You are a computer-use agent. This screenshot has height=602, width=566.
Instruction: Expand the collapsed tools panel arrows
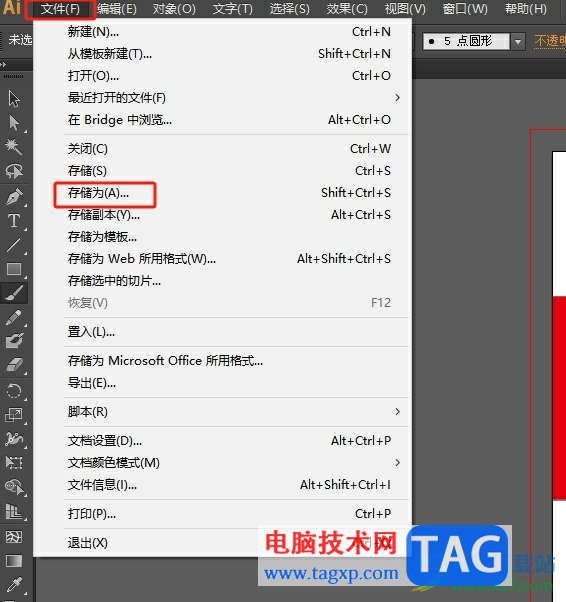3,64
